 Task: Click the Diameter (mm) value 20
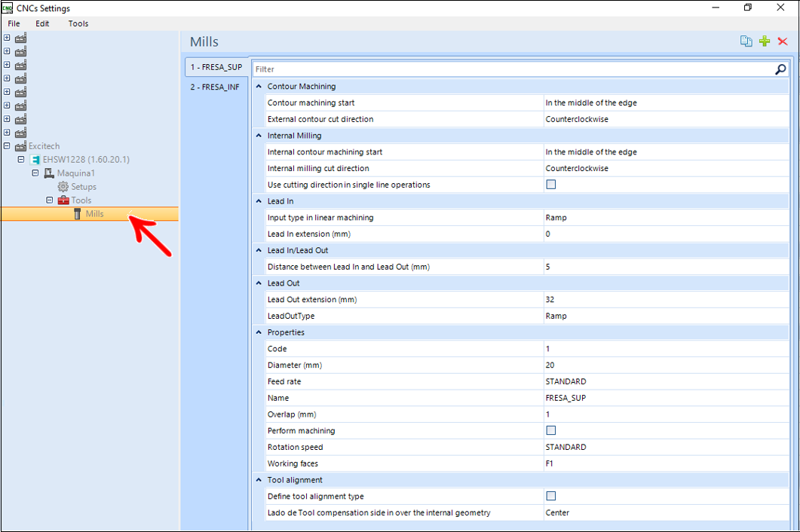click(x=666, y=365)
